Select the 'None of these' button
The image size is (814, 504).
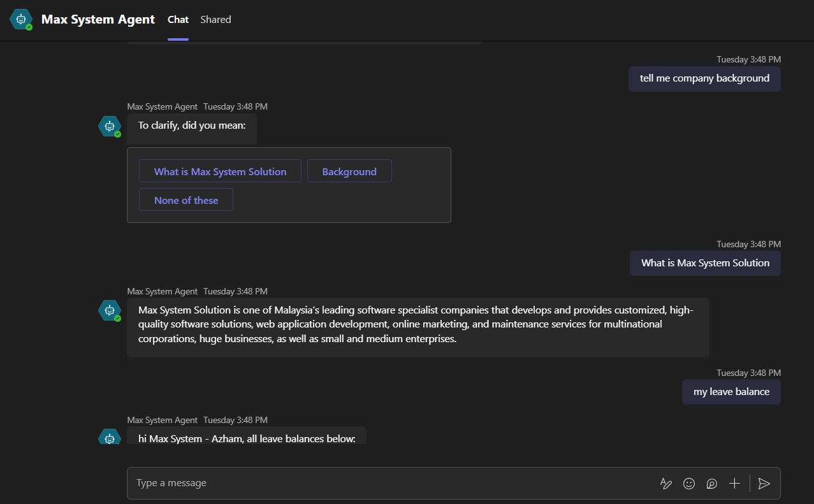point(186,200)
